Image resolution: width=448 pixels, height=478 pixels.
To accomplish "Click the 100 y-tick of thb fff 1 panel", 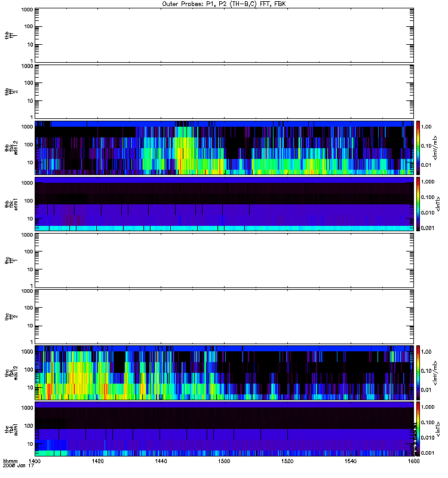I will [x=29, y=26].
